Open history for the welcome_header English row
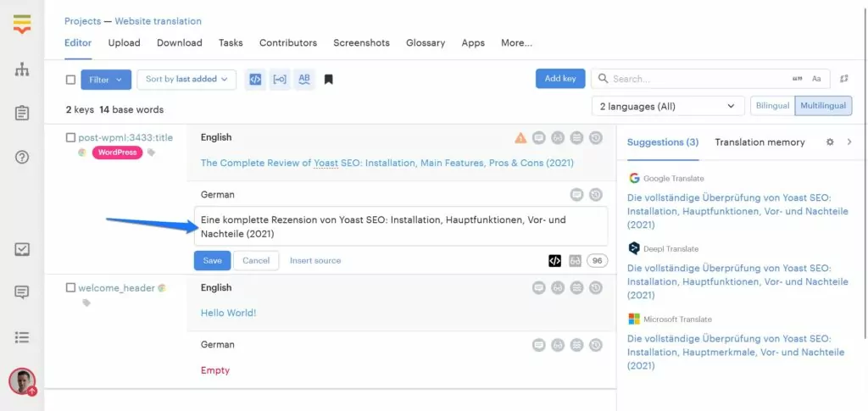The width and height of the screenshot is (868, 411). click(x=596, y=287)
